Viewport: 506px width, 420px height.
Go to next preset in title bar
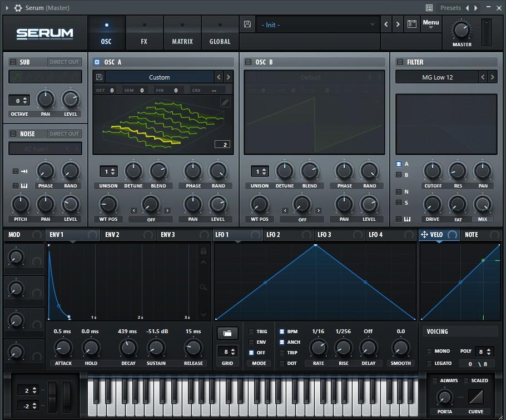pos(475,8)
